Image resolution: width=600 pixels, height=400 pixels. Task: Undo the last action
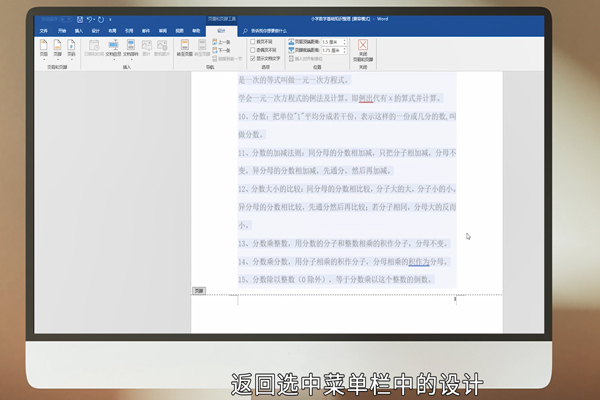point(89,19)
